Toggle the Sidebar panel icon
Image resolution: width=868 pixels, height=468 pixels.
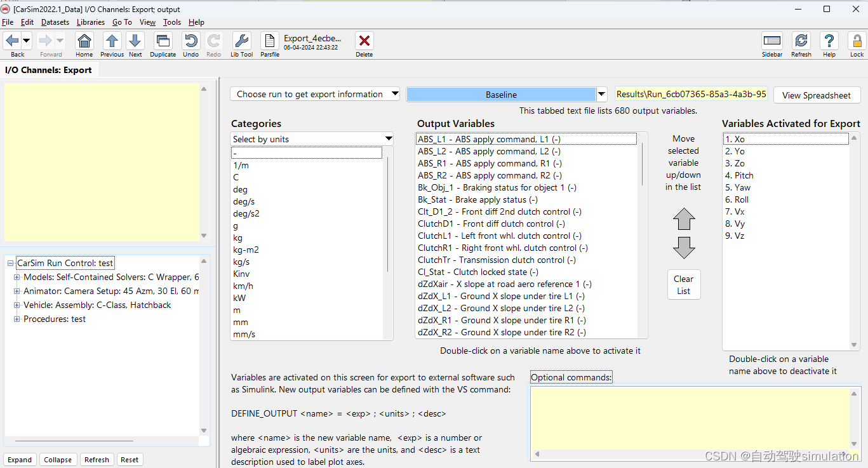pyautogui.click(x=772, y=41)
